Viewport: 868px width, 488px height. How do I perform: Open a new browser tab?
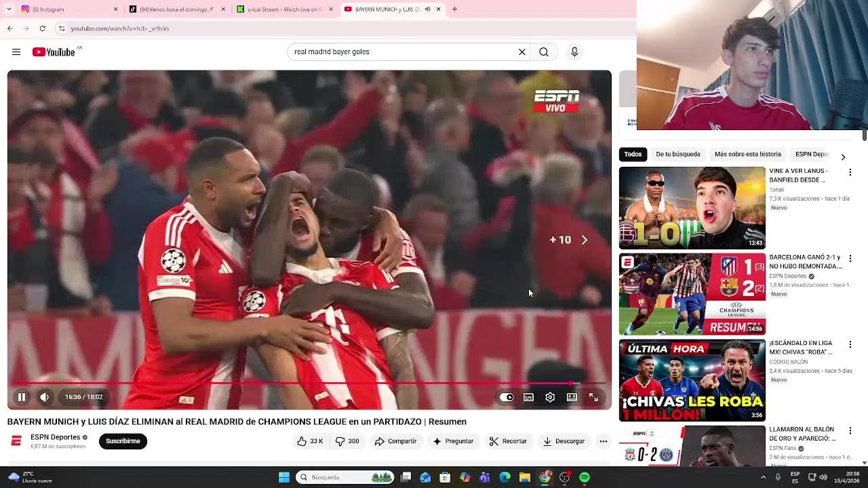click(x=454, y=9)
